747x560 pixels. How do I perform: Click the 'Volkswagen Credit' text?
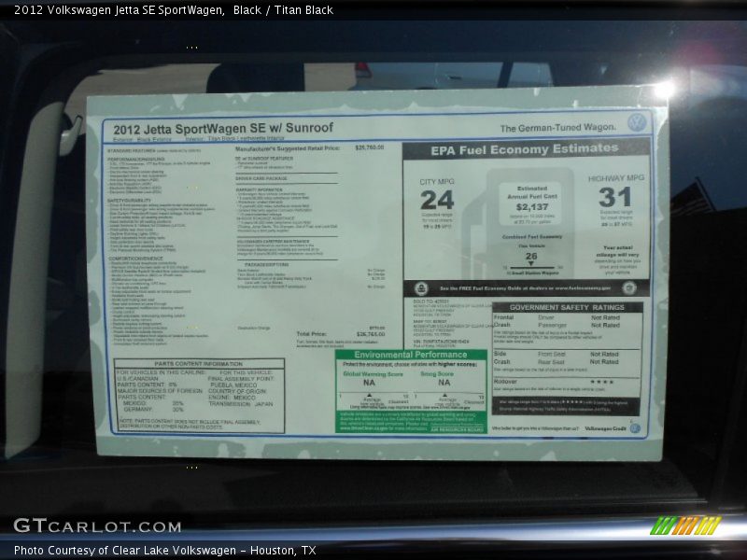[x=605, y=428]
